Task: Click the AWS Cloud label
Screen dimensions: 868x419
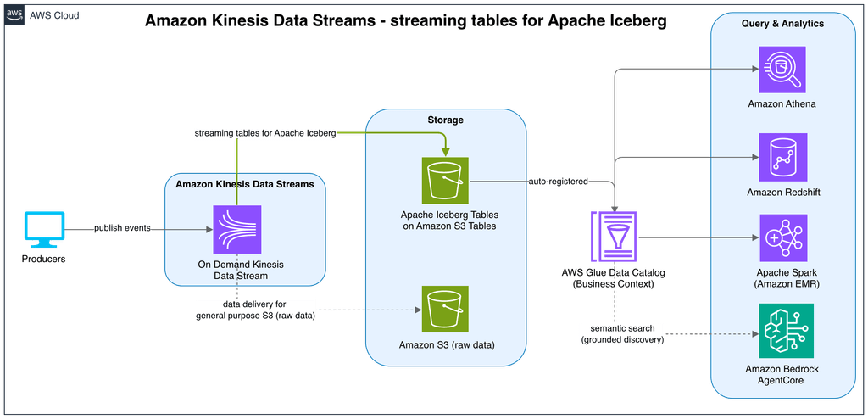Action: pos(54,15)
